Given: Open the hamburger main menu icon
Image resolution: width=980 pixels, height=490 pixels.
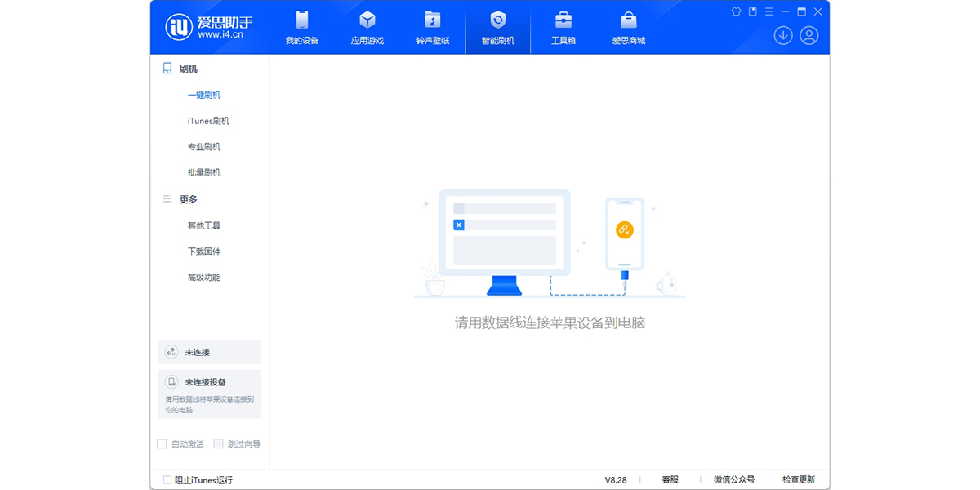Looking at the screenshot, I should [x=768, y=11].
